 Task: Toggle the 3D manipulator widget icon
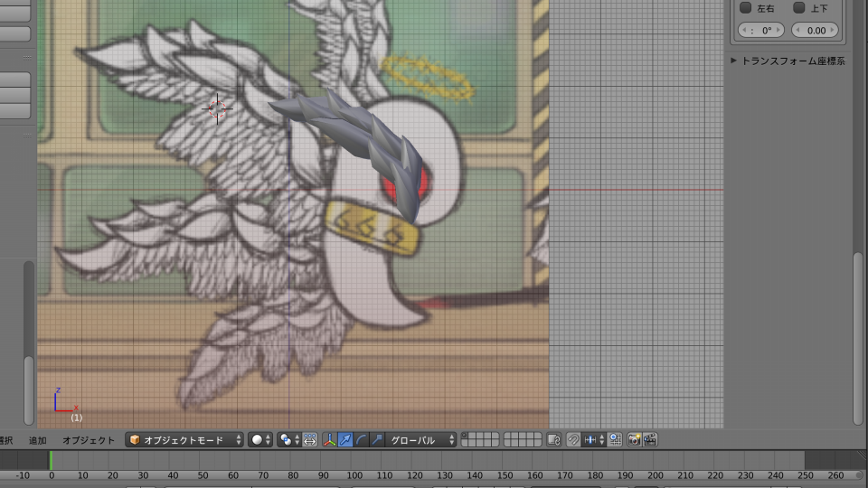[329, 440]
